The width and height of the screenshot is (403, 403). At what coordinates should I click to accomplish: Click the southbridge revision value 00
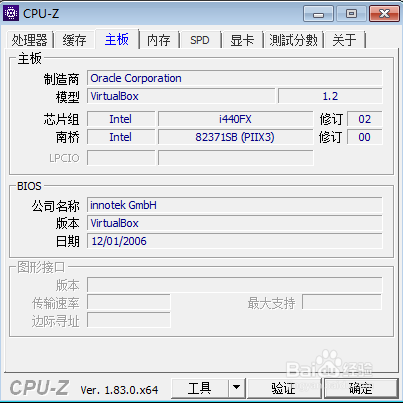(365, 137)
